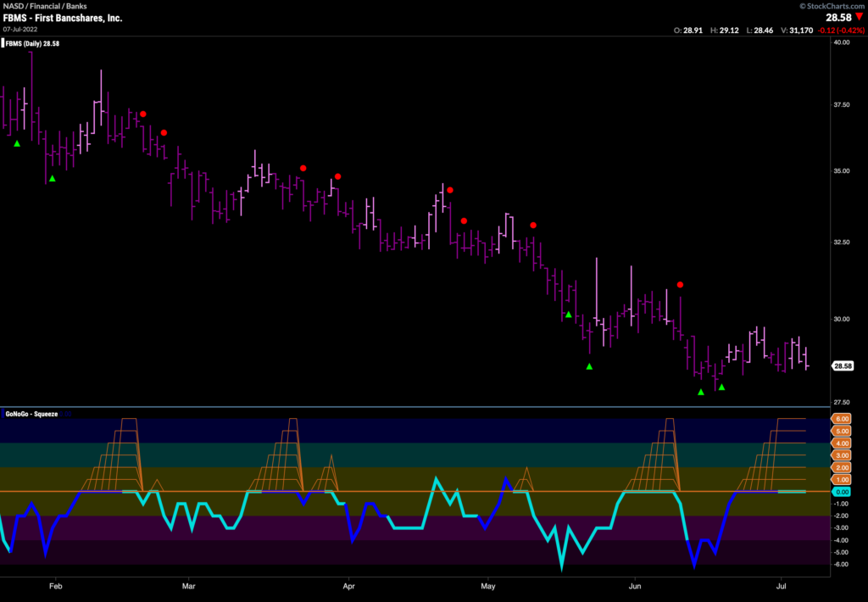Select the lowest green triangle marker in May
The height and width of the screenshot is (602, 868).
click(589, 366)
